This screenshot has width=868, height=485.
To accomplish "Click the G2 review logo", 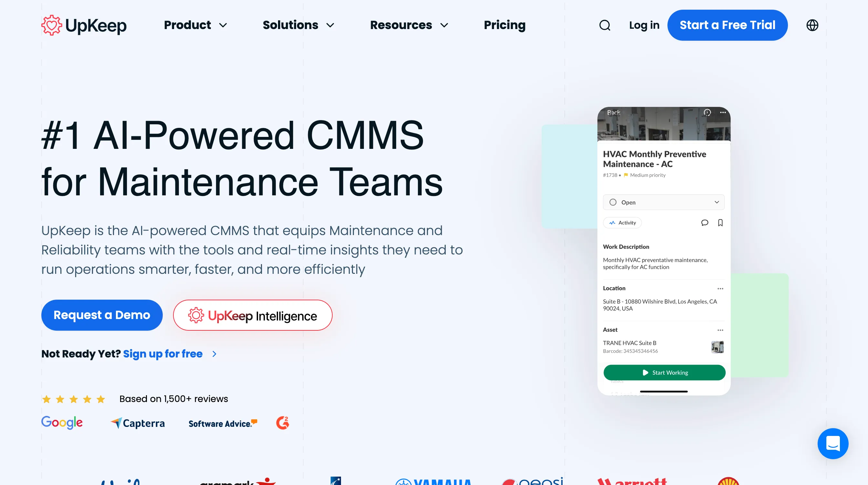I will coord(282,423).
